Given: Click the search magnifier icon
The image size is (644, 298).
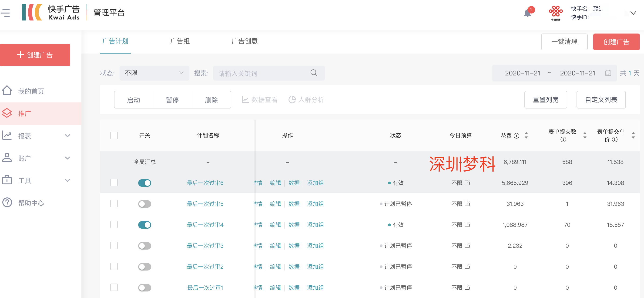Looking at the screenshot, I should [313, 73].
